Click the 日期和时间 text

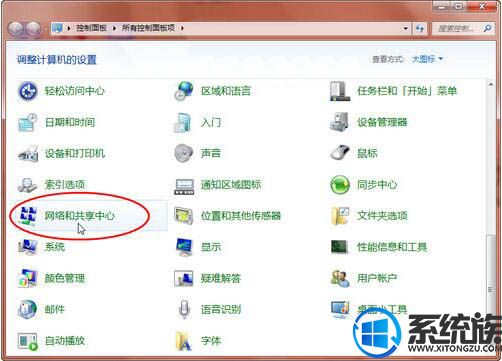[70, 122]
